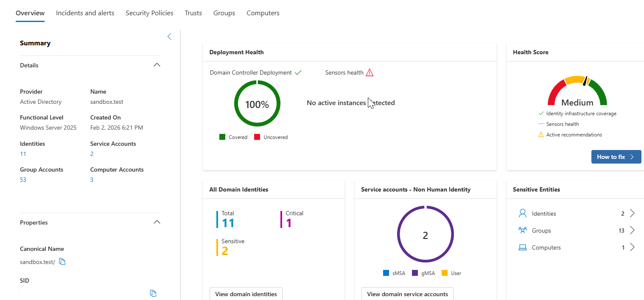This screenshot has width=644, height=300.
Task: Select the Security Policies tab
Action: (149, 13)
